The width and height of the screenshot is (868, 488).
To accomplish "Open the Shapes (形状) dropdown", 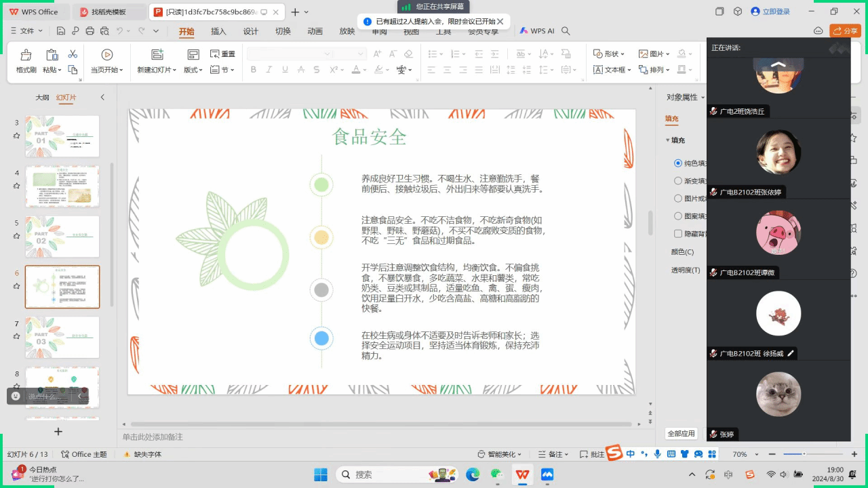I will click(x=608, y=54).
